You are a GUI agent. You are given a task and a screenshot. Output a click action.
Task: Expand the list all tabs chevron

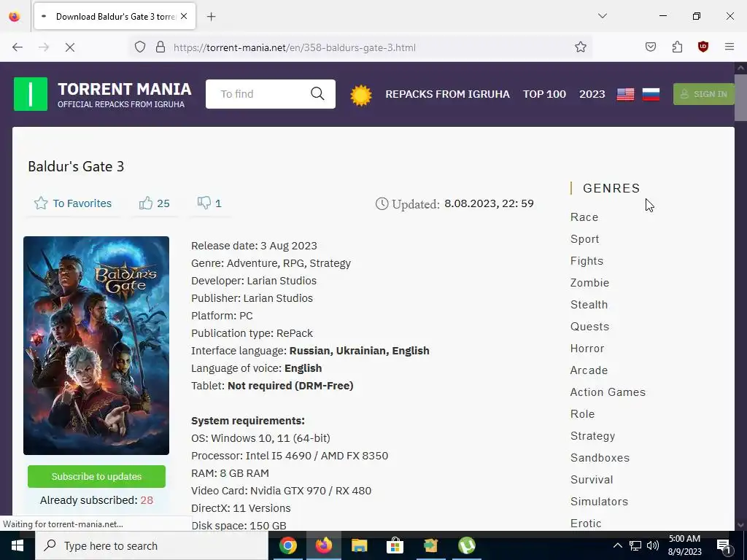pyautogui.click(x=603, y=16)
